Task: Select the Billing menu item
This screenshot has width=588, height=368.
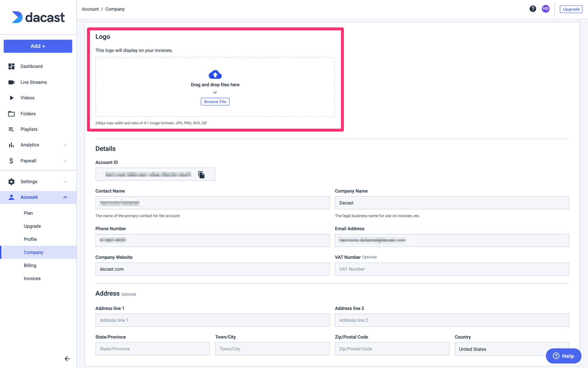Action: pos(30,265)
